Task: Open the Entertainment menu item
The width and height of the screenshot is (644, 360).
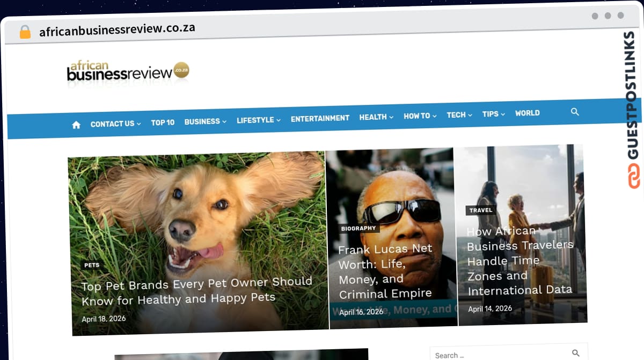Action: click(x=320, y=118)
